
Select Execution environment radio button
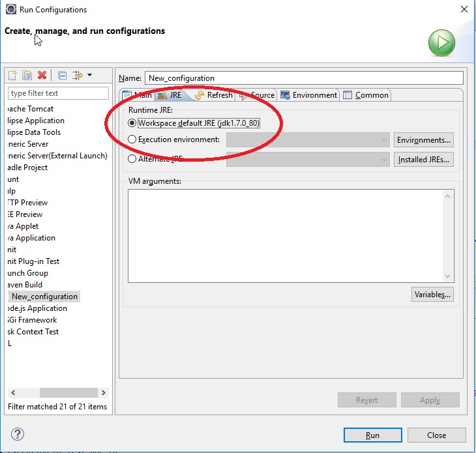(132, 139)
